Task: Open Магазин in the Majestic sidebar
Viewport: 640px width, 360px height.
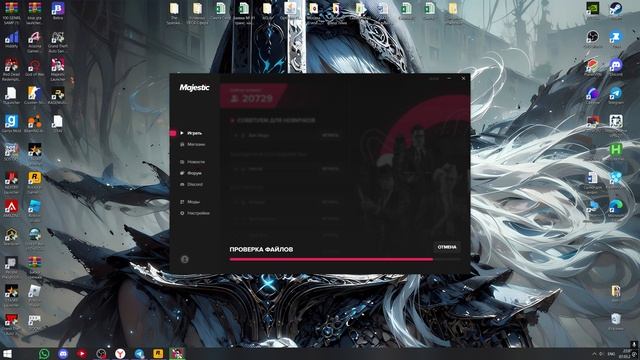Action: coord(193,144)
